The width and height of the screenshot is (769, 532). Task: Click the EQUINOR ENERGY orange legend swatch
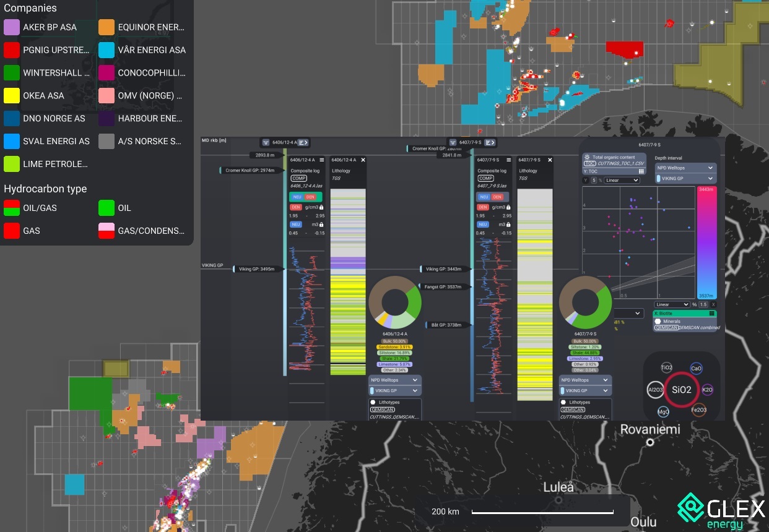point(106,27)
